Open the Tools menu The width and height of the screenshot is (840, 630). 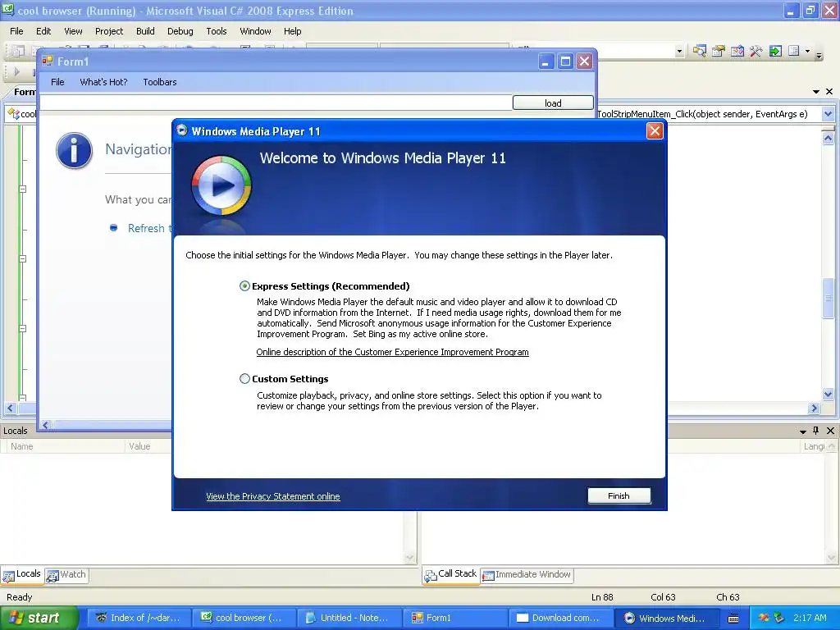pos(217,31)
